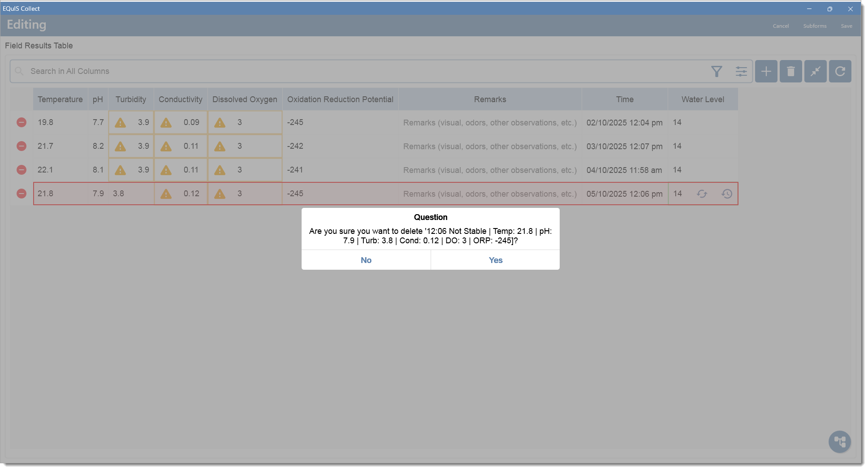Click turbidity warning icon in 19.8 row
The width and height of the screenshot is (868, 470).
[x=120, y=122]
